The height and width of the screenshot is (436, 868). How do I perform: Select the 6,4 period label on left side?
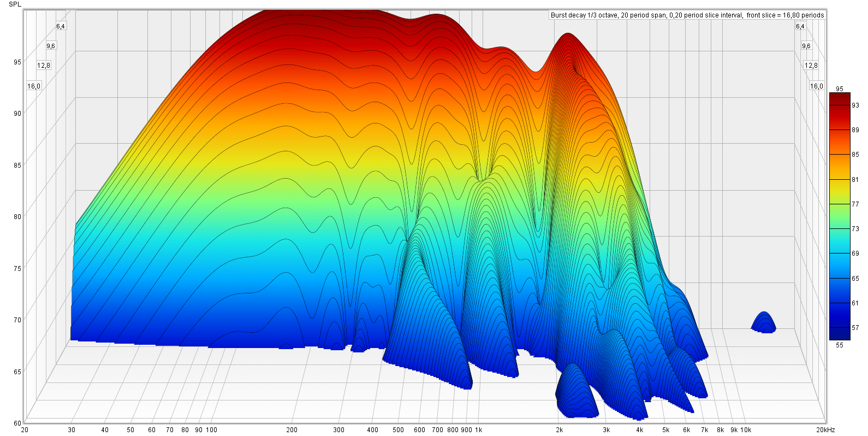click(60, 26)
